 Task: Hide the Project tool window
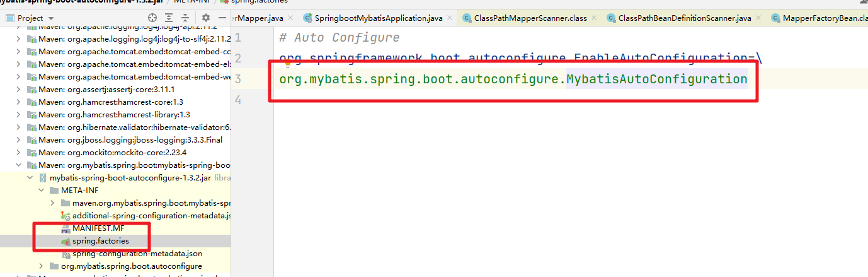(x=222, y=18)
